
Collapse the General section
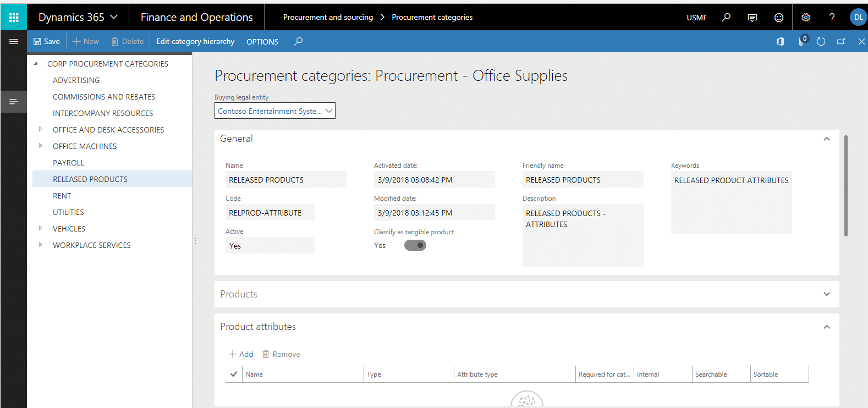[826, 139]
